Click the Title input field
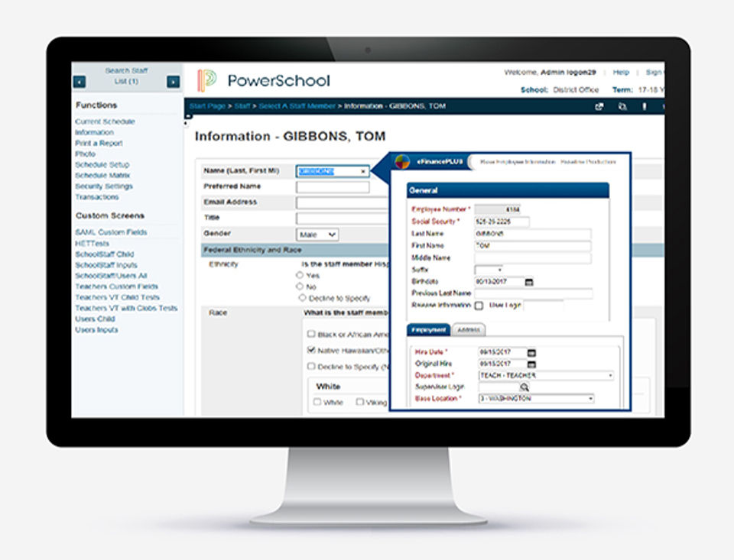734x560 pixels. [343, 218]
